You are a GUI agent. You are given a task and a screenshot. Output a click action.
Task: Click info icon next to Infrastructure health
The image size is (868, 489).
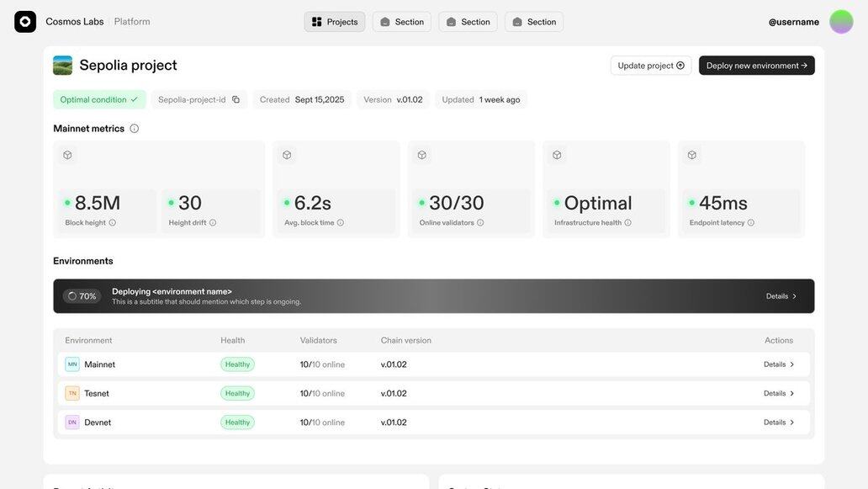pyautogui.click(x=628, y=223)
